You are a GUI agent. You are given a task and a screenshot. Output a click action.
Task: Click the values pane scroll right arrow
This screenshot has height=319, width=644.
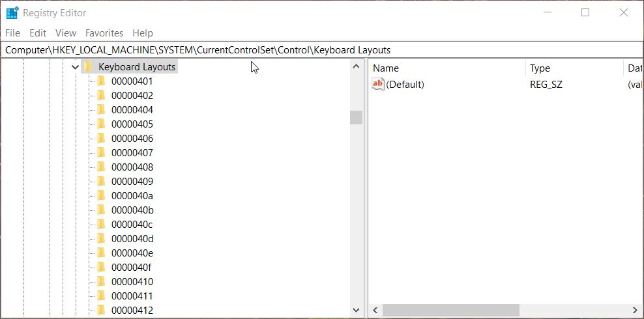635,310
